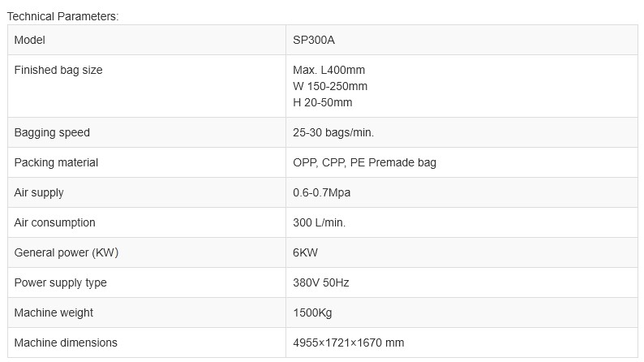The width and height of the screenshot is (644, 362).
Task: Click the Machine weight label cell
Action: point(54,312)
